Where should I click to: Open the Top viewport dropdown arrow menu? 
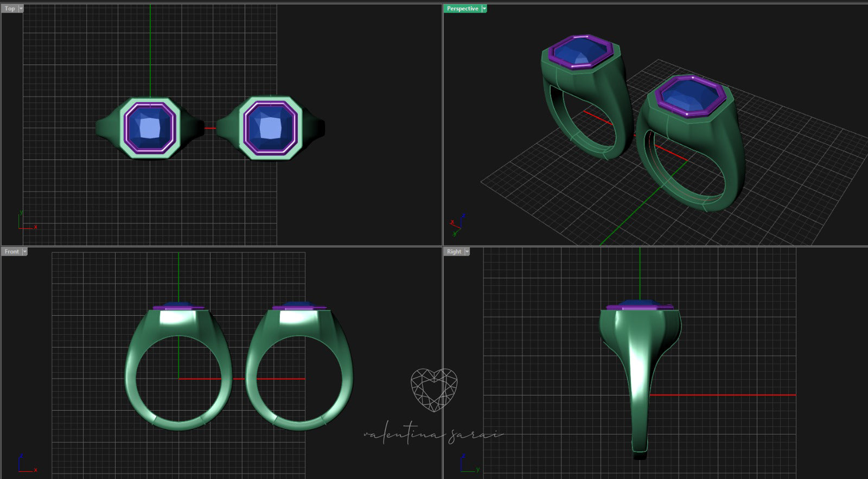[21, 9]
